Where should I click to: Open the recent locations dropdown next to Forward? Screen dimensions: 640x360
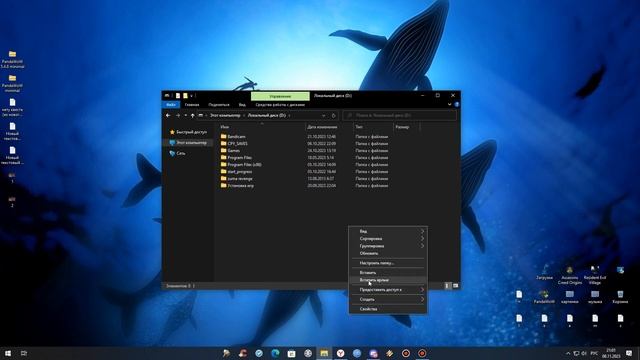185,116
